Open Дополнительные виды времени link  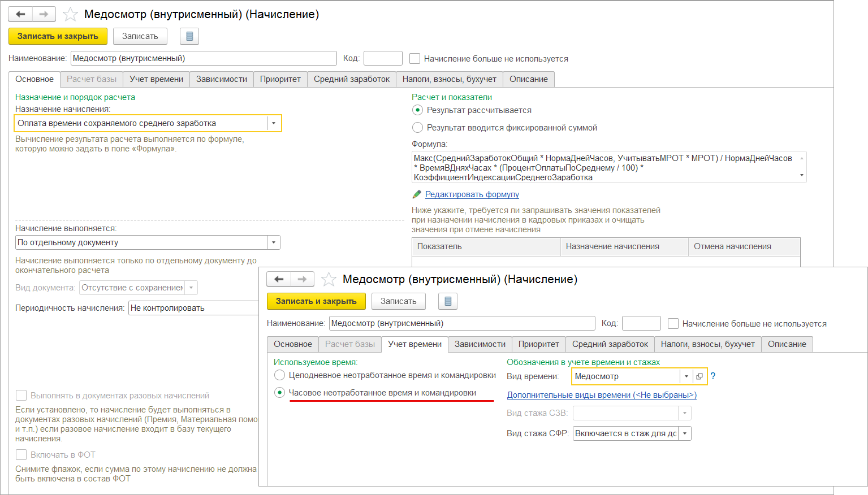602,395
